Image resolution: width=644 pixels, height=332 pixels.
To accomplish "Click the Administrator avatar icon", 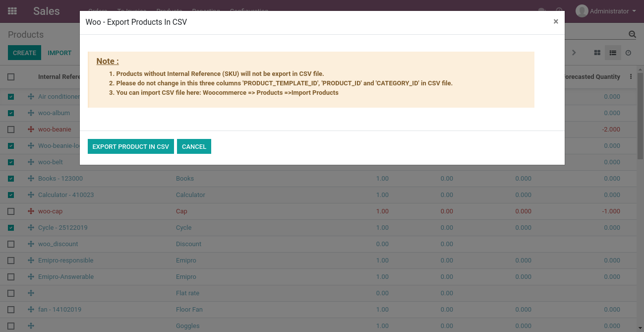I will pos(582,11).
